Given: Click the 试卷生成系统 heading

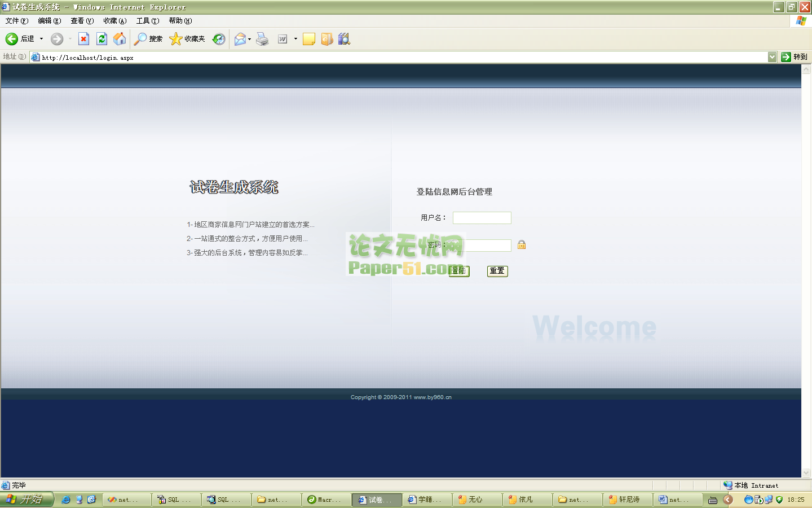Looking at the screenshot, I should (x=234, y=187).
